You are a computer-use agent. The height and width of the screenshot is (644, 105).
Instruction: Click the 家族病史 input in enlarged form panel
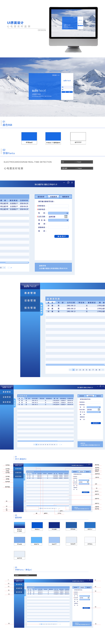click(x=58, y=227)
